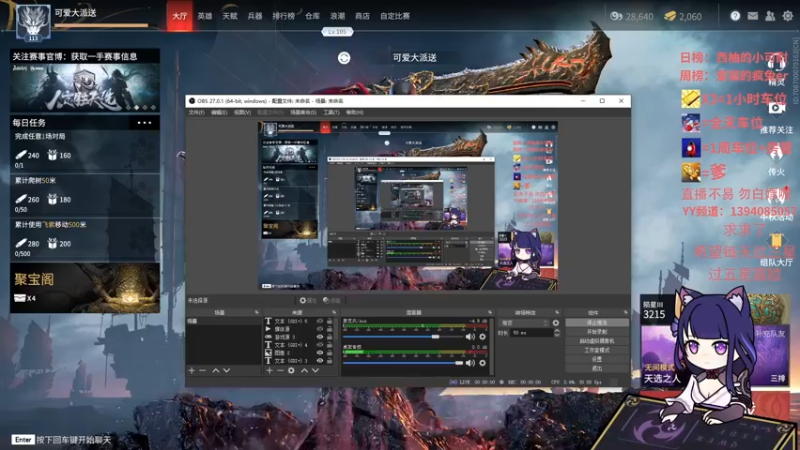This screenshot has width=800, height=450.
Task: Toggle visibility of 媒体源 source
Action: 320,329
